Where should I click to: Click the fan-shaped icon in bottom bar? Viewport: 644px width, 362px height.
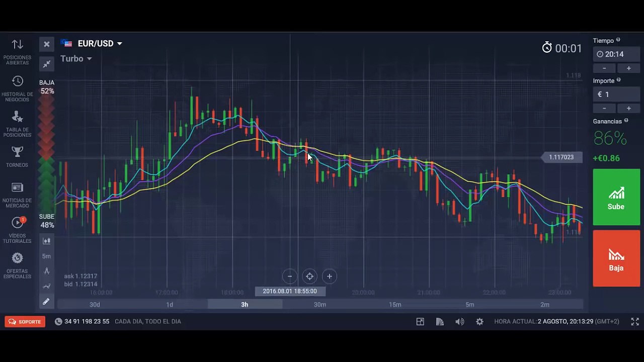coord(440,322)
